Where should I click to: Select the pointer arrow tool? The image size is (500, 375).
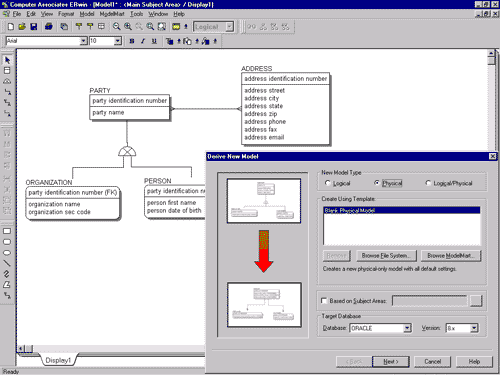7,60
